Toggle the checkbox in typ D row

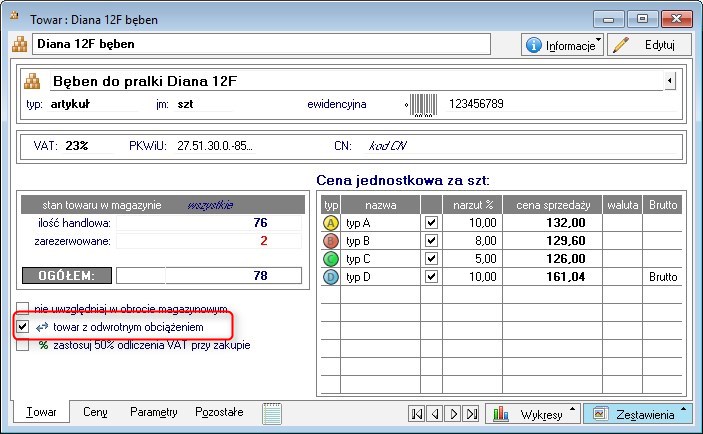[431, 277]
